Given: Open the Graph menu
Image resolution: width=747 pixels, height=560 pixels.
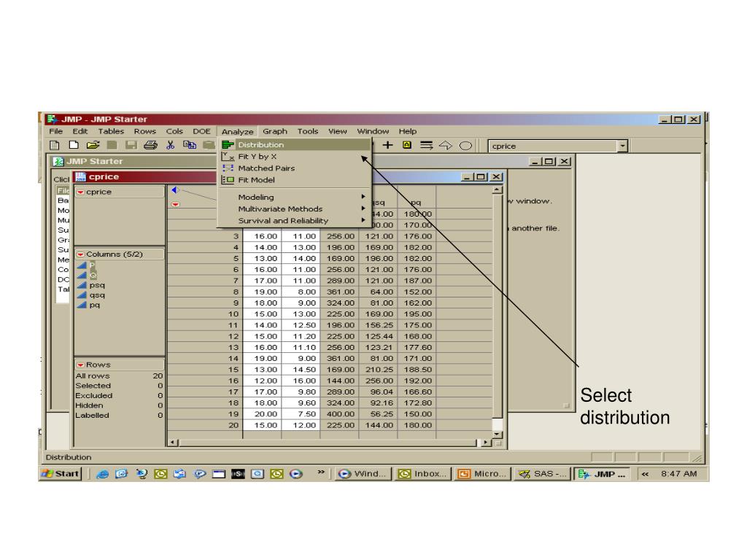Looking at the screenshot, I should [275, 131].
